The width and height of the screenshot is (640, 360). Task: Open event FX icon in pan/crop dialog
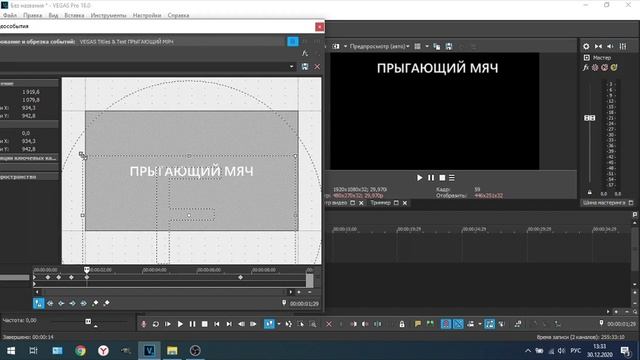(x=305, y=53)
